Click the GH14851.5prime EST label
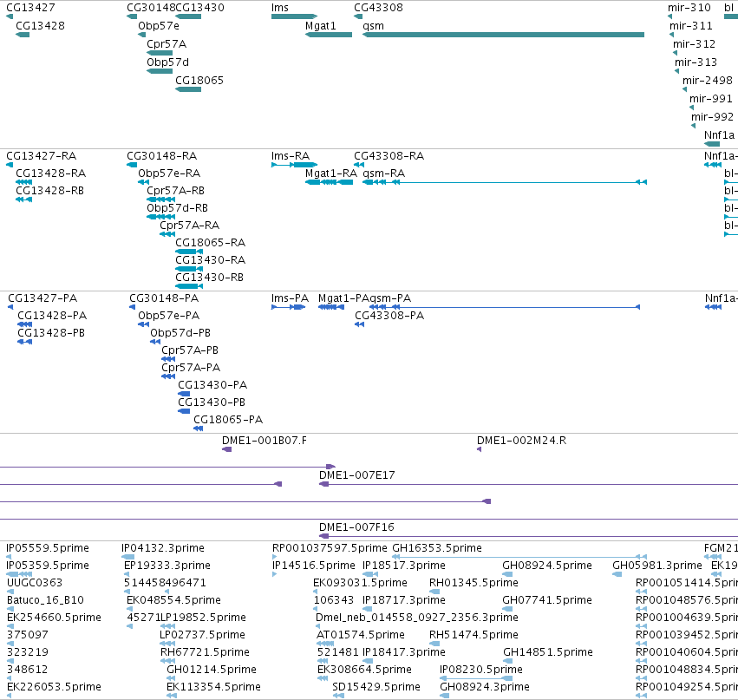Image resolution: width=738 pixels, height=700 pixels. tap(548, 652)
